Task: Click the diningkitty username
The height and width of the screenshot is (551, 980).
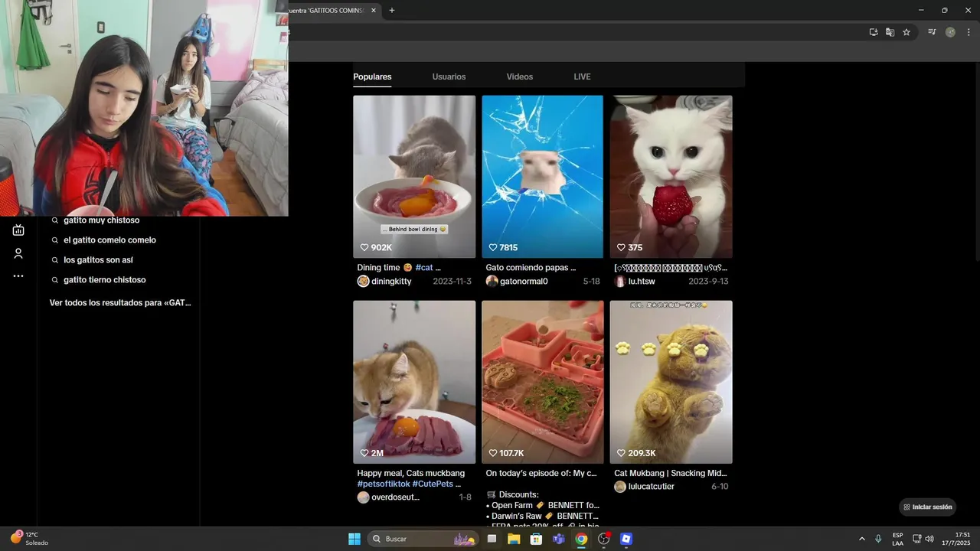Action: pos(391,282)
